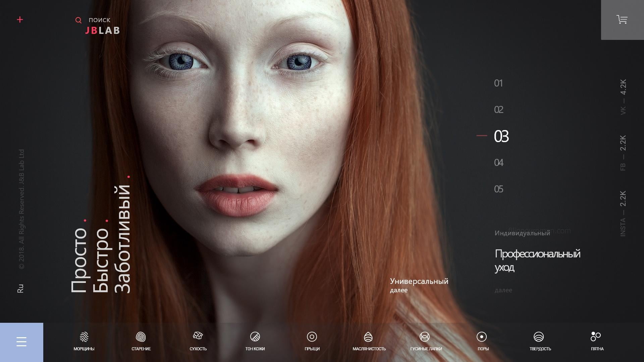Click the Поры pores icon
The image size is (644, 362).
click(x=482, y=337)
